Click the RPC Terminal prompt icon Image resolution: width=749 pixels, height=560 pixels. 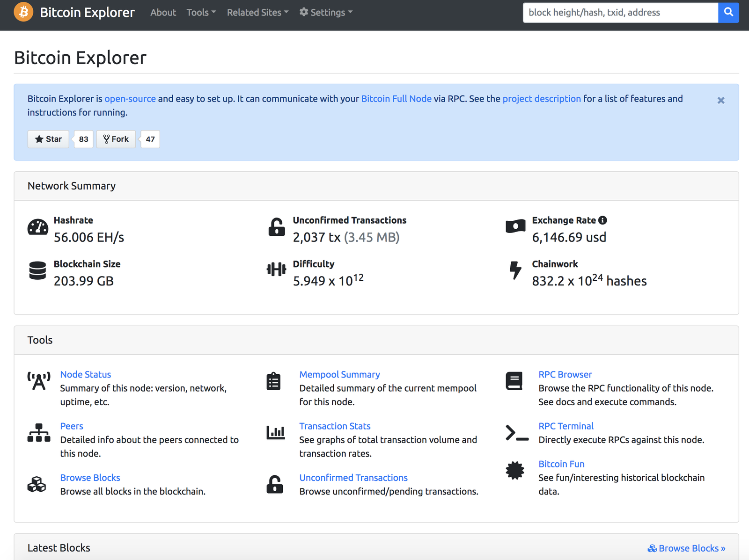(x=517, y=433)
